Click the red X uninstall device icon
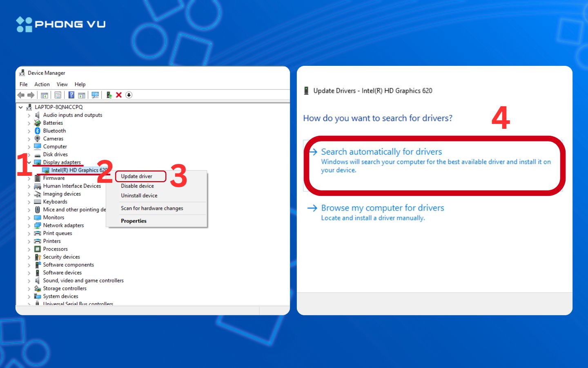588x368 pixels. 119,95
